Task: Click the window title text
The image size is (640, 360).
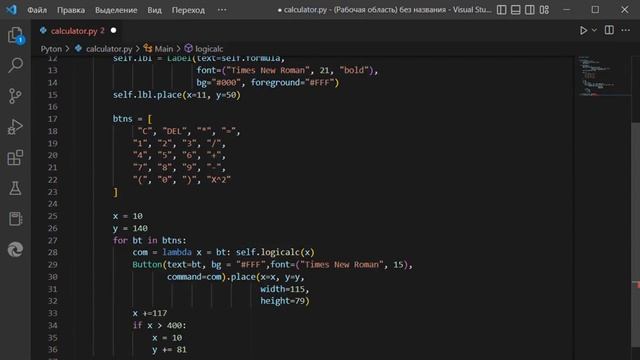Action: 384,10
